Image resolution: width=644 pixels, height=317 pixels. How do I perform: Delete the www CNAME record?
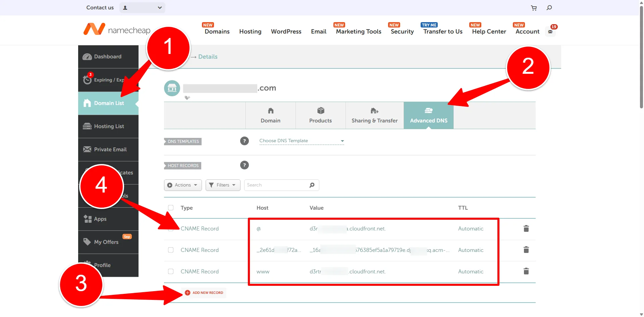pyautogui.click(x=526, y=271)
